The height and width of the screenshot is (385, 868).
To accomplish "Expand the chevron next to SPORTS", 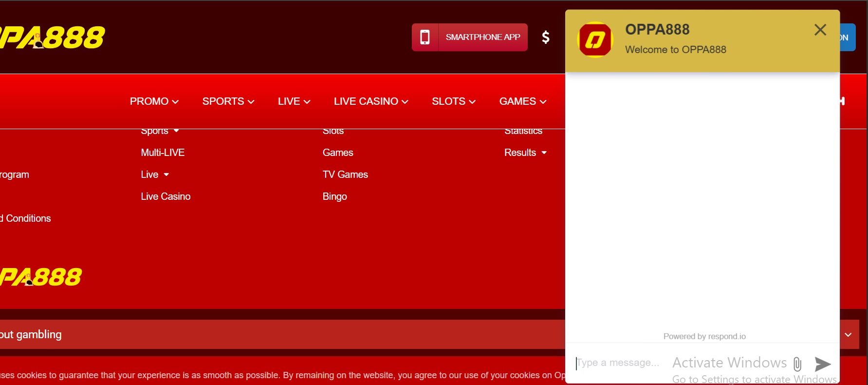I will tap(251, 102).
